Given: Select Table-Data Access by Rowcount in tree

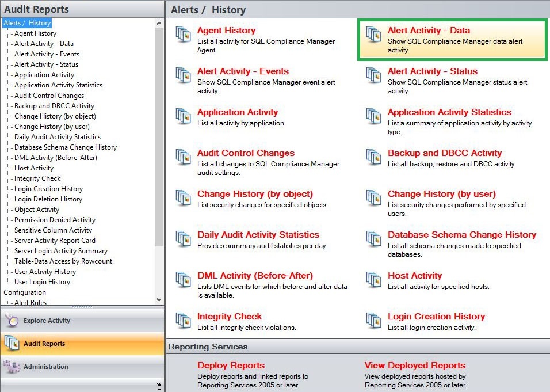Looking at the screenshot, I should coord(63,261).
